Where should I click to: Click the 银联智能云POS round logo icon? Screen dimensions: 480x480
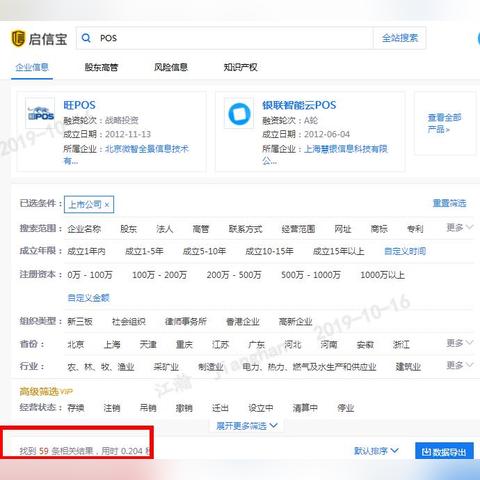pos(239,113)
